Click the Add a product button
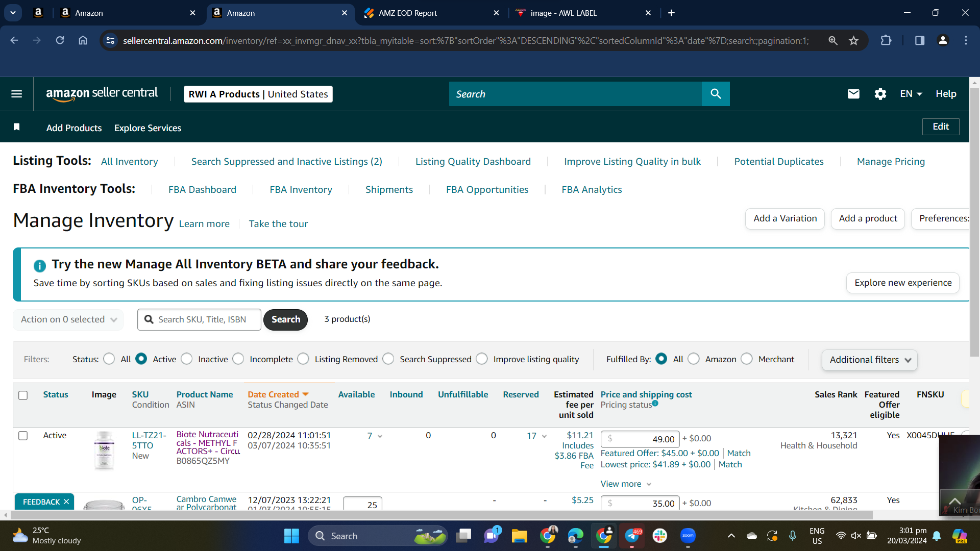 click(868, 218)
